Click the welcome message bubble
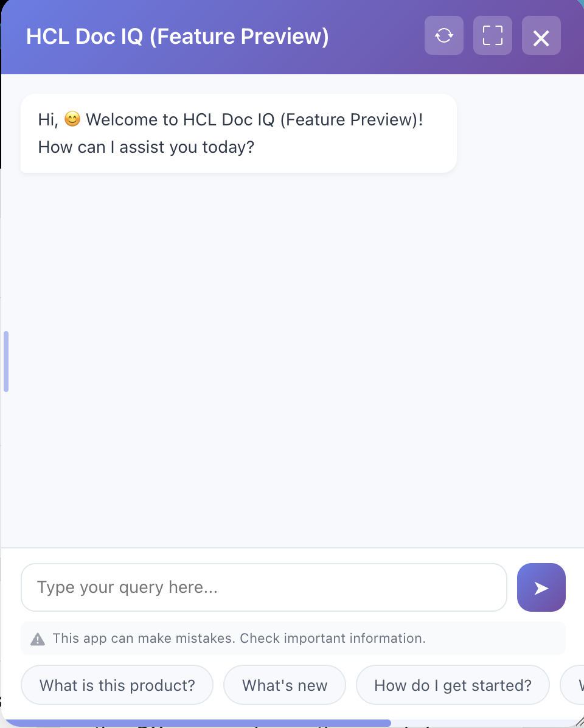The height and width of the screenshot is (728, 584). (238, 133)
